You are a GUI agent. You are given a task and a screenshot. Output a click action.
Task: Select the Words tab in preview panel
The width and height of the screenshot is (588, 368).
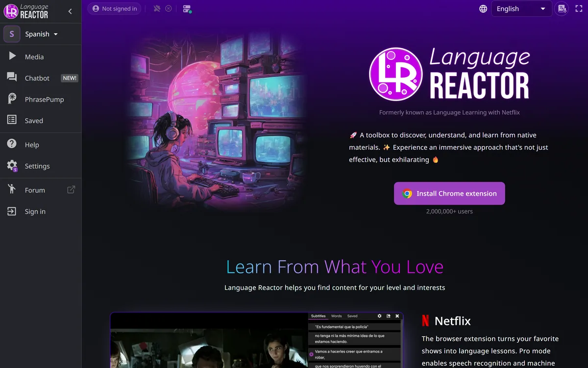(x=336, y=316)
